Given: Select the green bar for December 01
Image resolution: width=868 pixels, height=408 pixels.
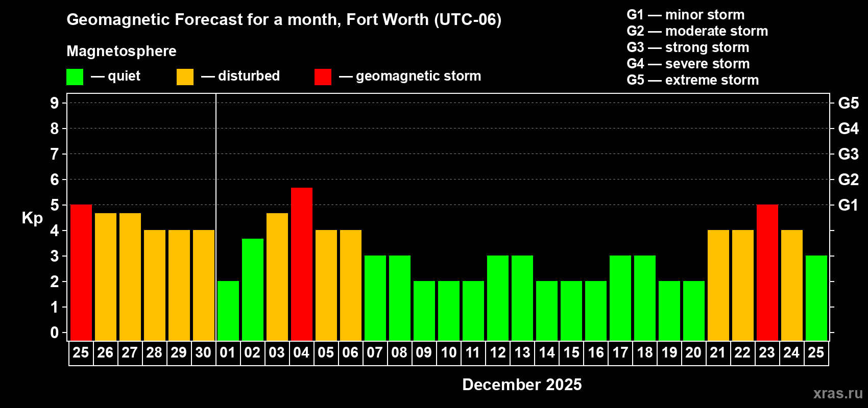Looking at the screenshot, I should pyautogui.click(x=228, y=311).
